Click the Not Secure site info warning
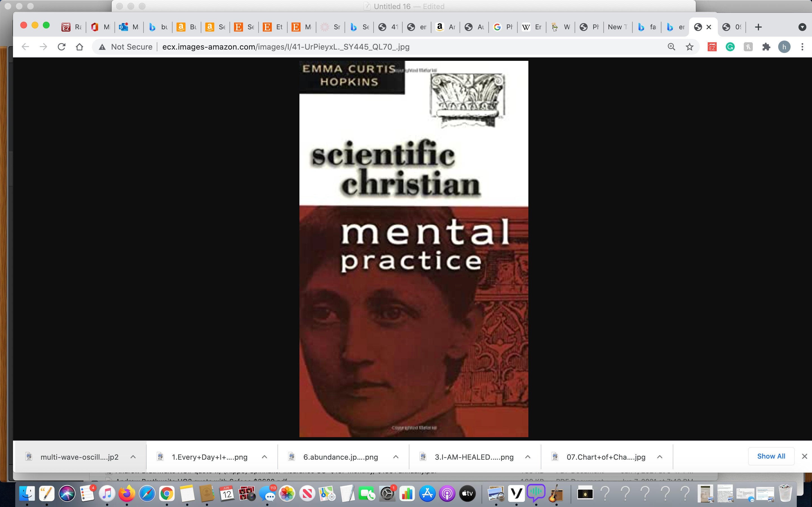Screen dimensions: 812x507 tap(125, 47)
